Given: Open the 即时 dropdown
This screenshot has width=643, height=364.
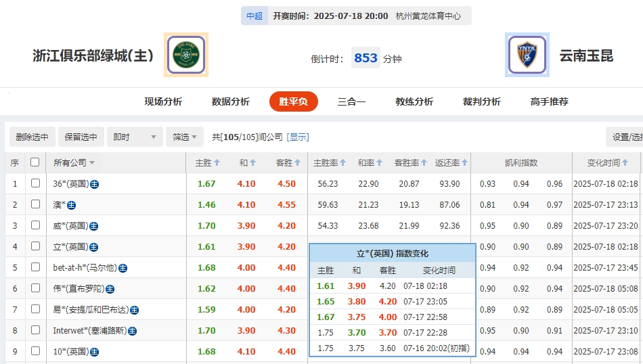Looking at the screenshot, I should click(x=135, y=137).
